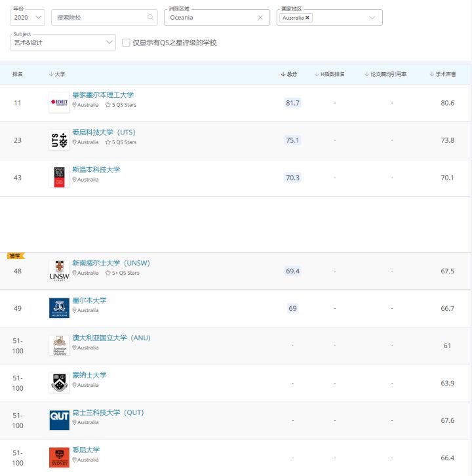Expand the country dropdown chevron
The image size is (472, 476).
(372, 18)
